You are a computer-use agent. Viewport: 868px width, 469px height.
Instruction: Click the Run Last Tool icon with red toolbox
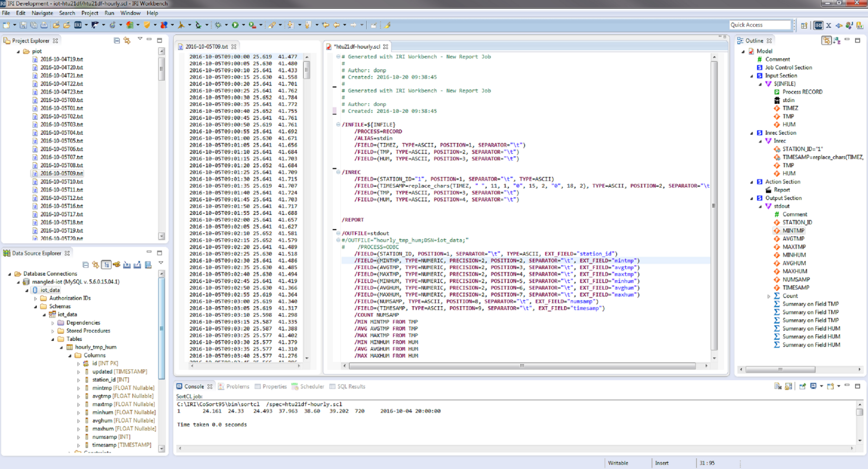pos(253,25)
